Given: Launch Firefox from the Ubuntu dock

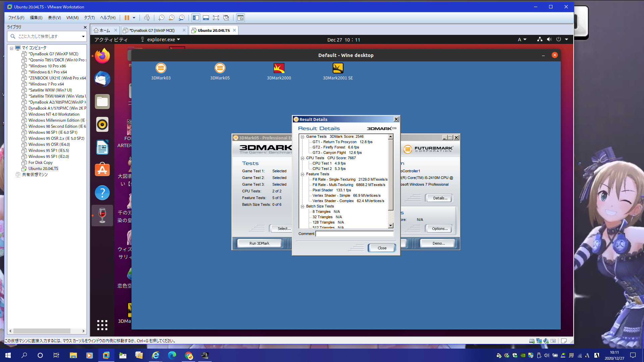Looking at the screenshot, I should pyautogui.click(x=102, y=56).
